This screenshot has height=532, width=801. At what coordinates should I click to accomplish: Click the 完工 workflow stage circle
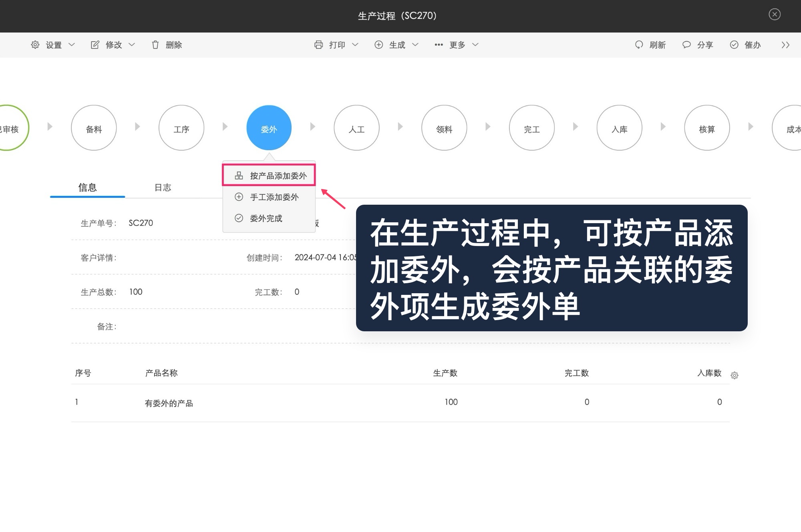coord(532,127)
